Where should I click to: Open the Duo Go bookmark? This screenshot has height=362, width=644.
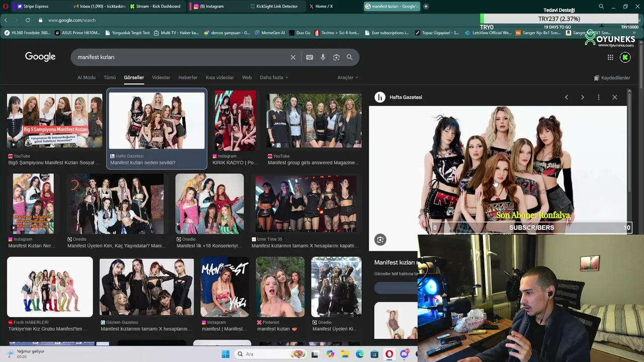300,33
